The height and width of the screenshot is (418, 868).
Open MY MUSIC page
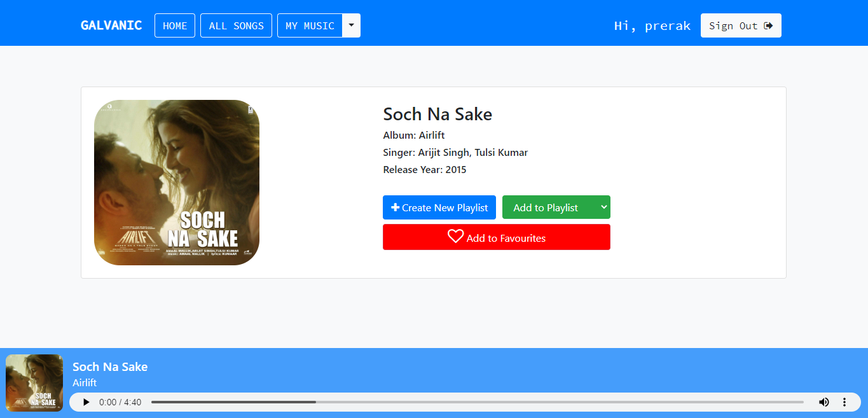point(310,25)
